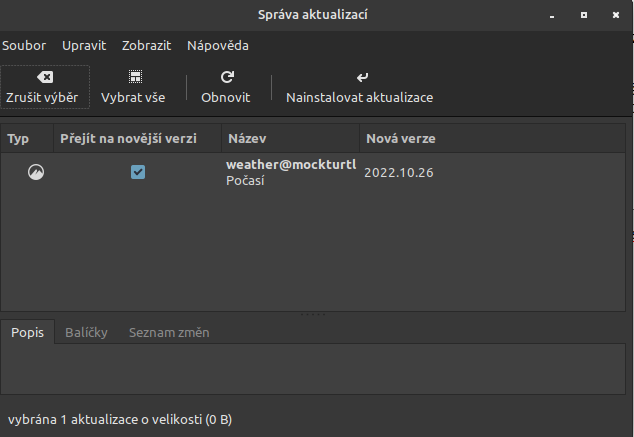Click the pane divider handle above Popis
Image resolution: width=634 pixels, height=437 pixels.
click(x=313, y=315)
